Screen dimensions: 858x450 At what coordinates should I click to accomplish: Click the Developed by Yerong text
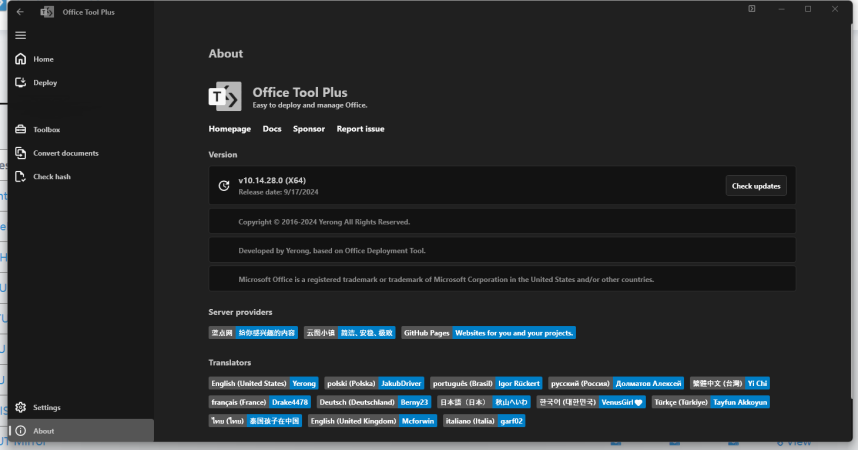pyautogui.click(x=332, y=251)
